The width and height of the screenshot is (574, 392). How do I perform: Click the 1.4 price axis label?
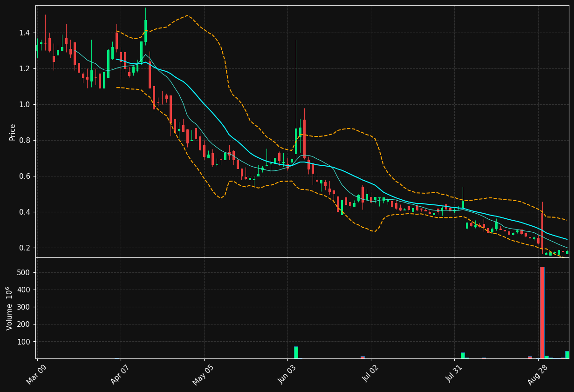[x=24, y=33]
